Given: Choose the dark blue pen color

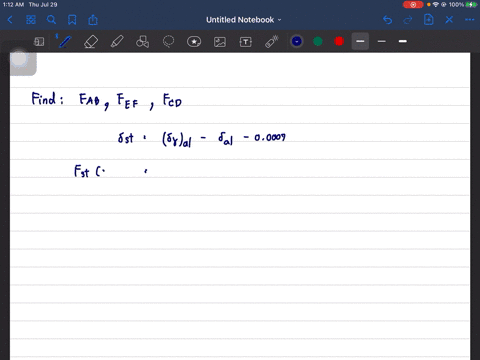Looking at the screenshot, I should [x=297, y=41].
